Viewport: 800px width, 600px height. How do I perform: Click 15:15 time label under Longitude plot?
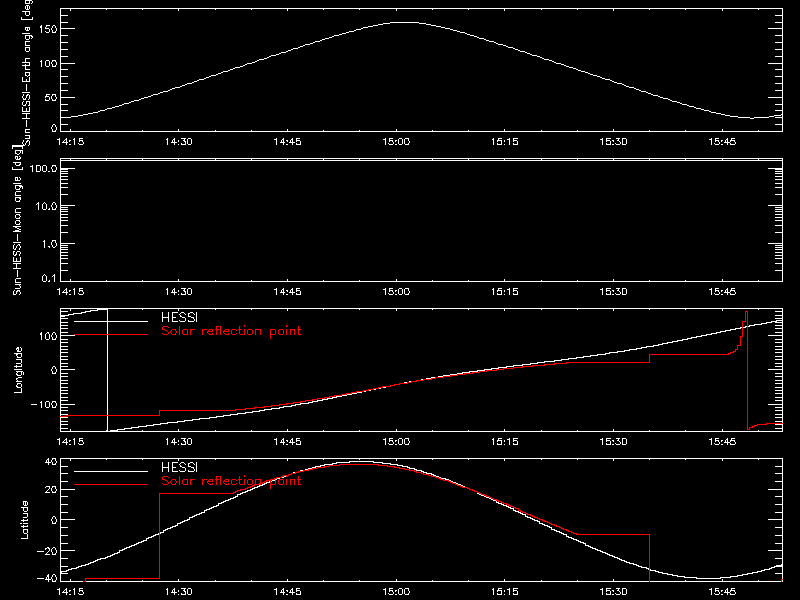(x=505, y=442)
